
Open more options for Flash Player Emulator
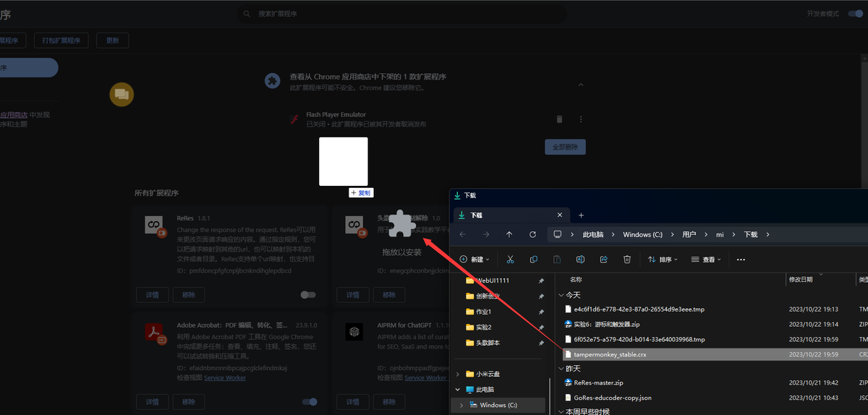pyautogui.click(x=581, y=119)
